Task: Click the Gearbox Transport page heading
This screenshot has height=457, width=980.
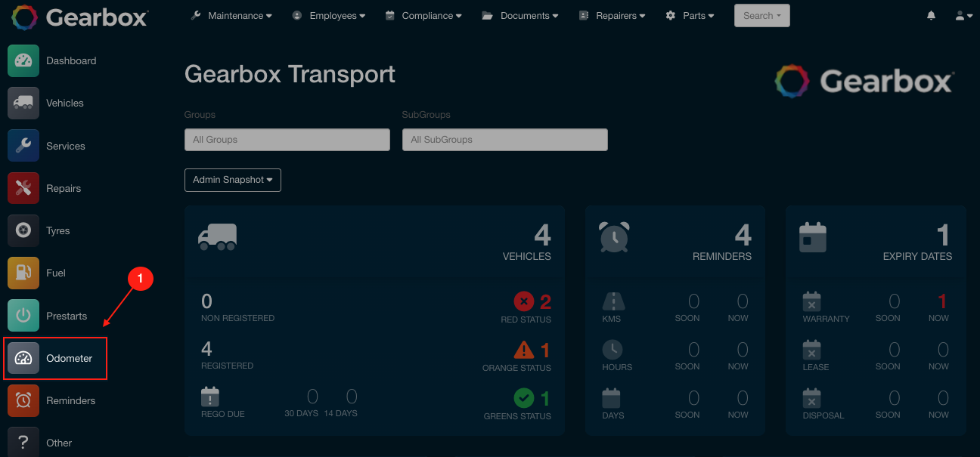Action: (290, 74)
